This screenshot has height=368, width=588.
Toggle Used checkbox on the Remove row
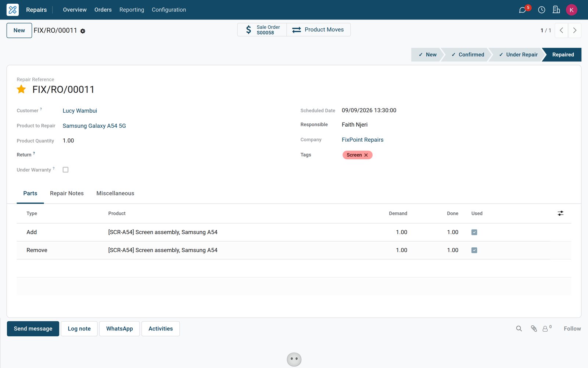[x=474, y=250]
